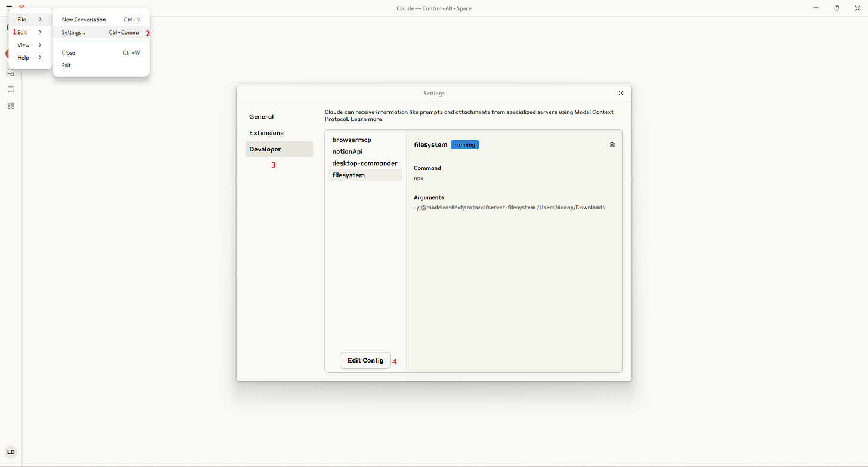Delete the filesystem server via trash icon
The image size is (868, 467).
coord(612,144)
